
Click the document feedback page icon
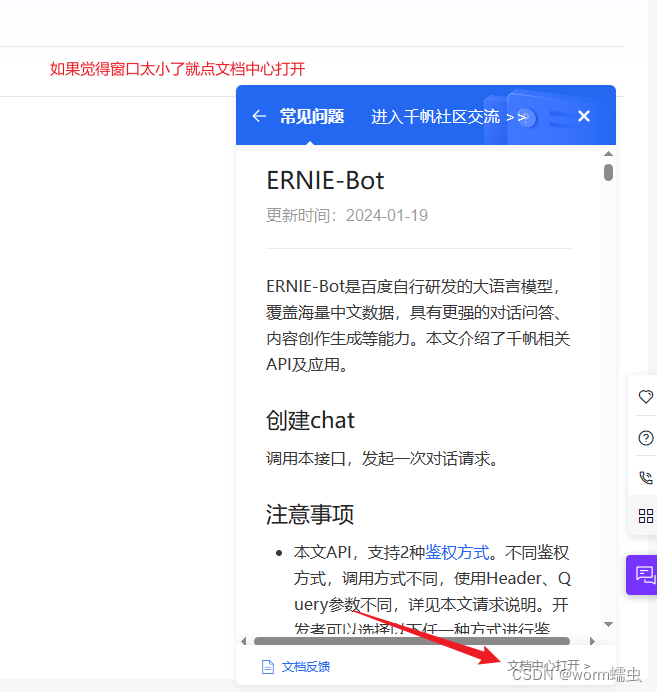click(x=268, y=667)
